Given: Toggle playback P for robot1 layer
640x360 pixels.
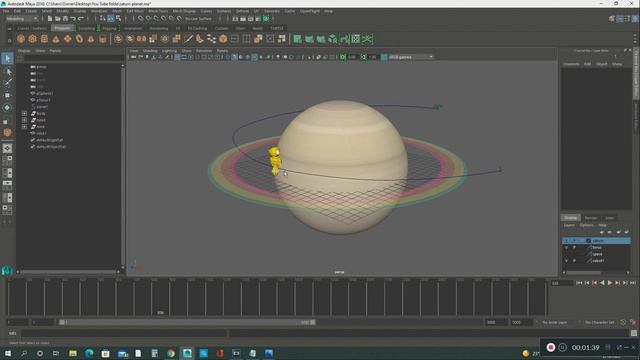Looking at the screenshot, I should tap(574, 260).
